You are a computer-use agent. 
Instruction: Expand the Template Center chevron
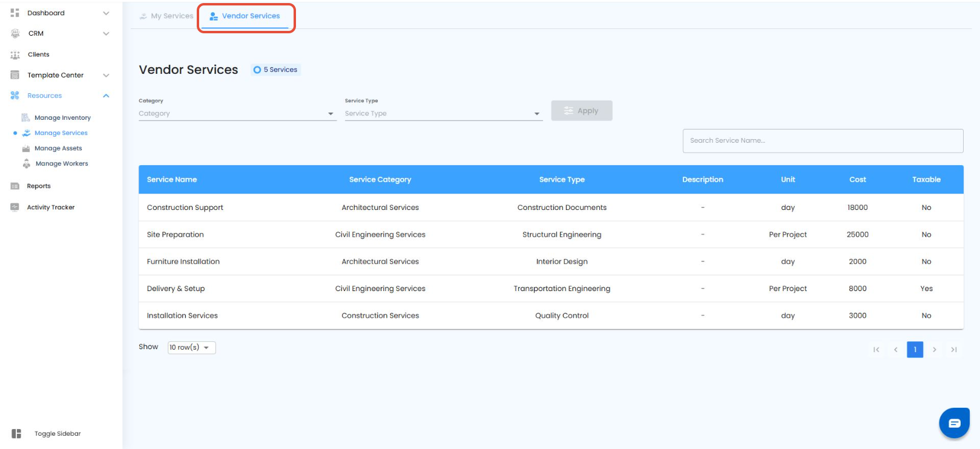(x=106, y=75)
